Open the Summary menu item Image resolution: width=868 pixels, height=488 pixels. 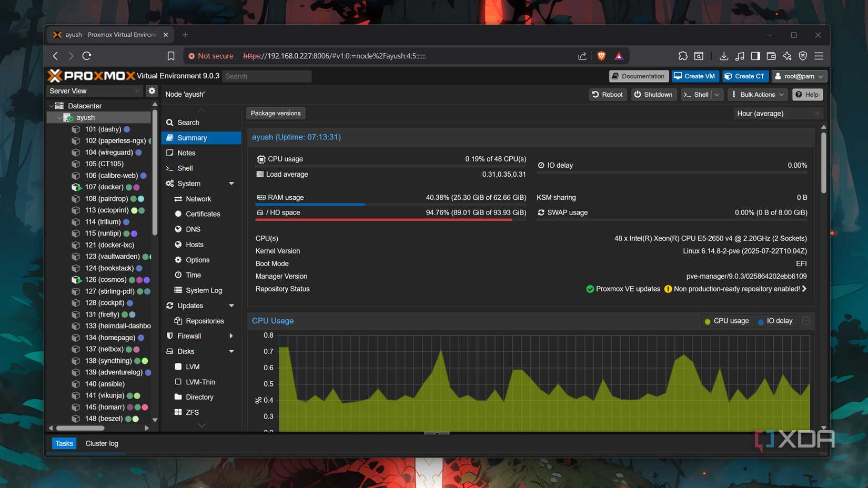[201, 138]
